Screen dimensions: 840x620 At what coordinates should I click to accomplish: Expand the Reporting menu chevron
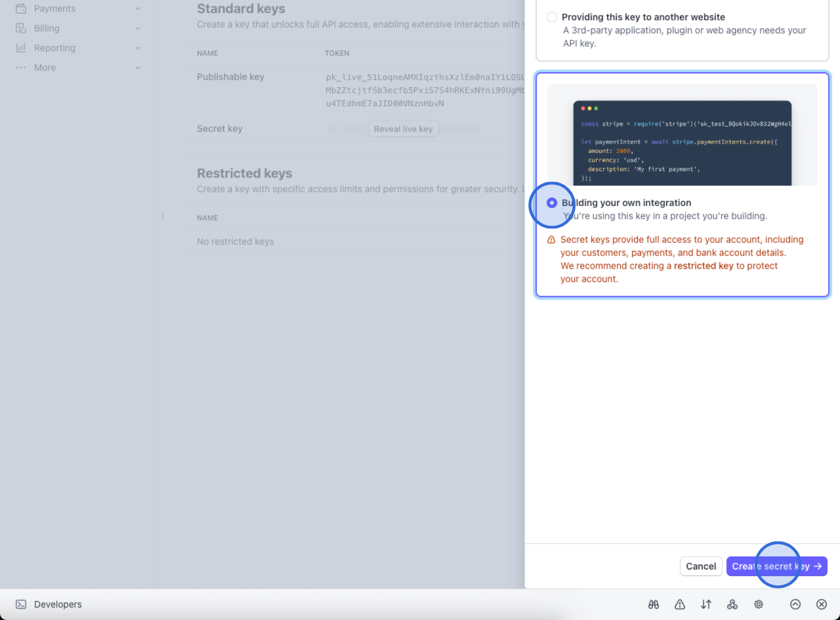pyautogui.click(x=138, y=48)
